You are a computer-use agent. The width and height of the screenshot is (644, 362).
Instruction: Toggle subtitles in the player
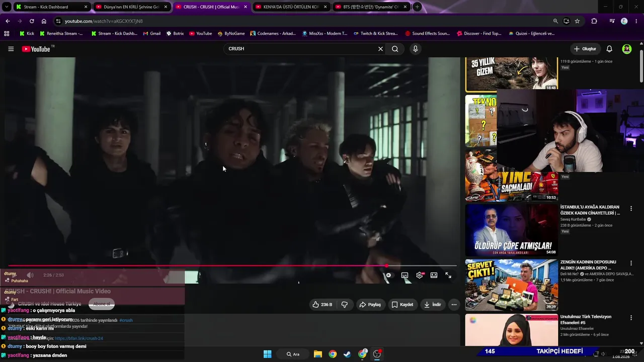[405, 276]
